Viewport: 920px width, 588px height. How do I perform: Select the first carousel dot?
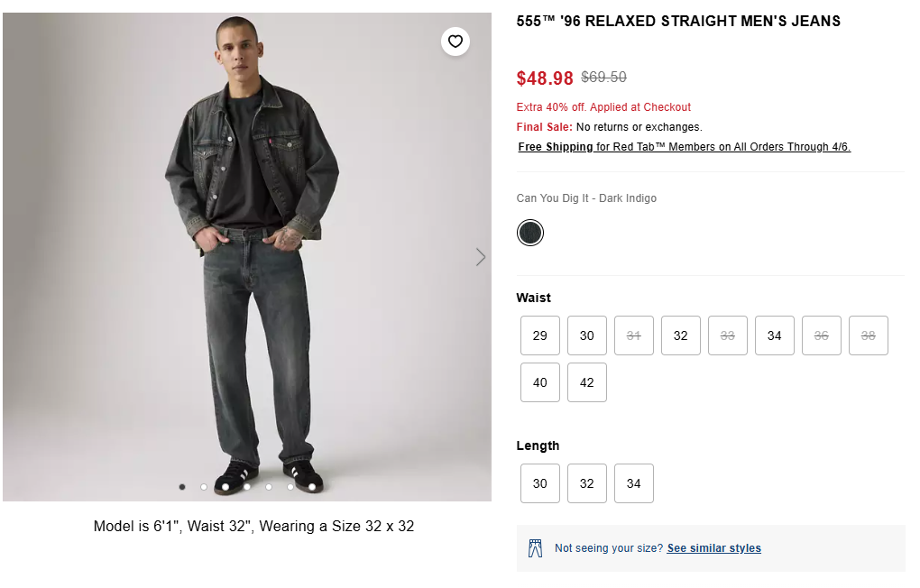coord(182,487)
